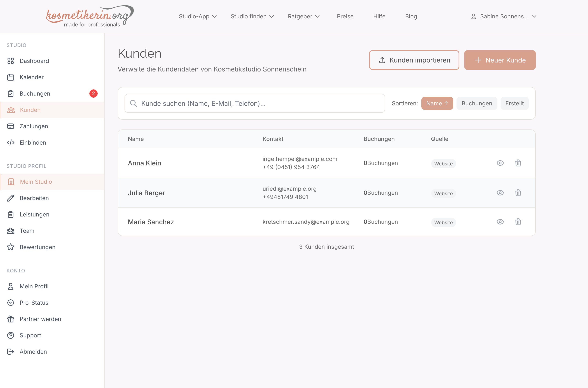588x388 pixels.
Task: Open Leistungen in the sidebar
Action: point(52,214)
